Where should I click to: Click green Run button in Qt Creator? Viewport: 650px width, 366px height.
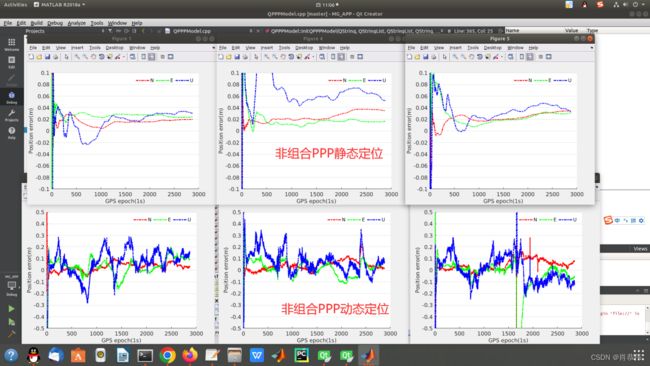click(x=12, y=309)
